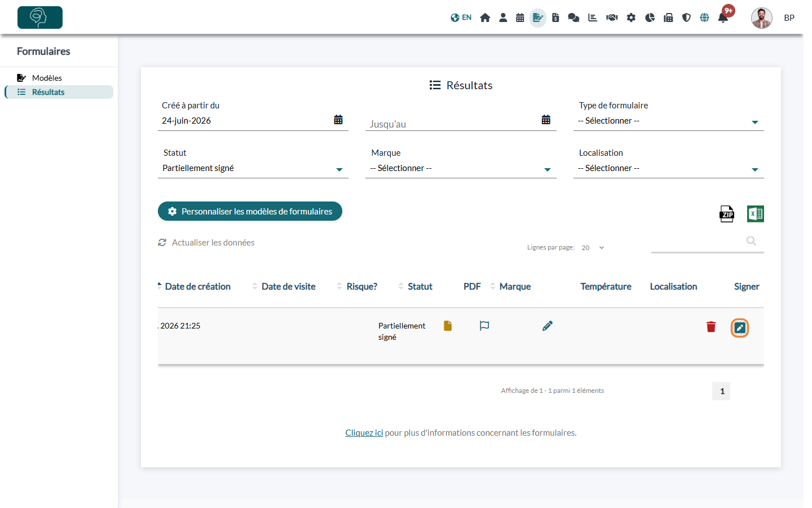Go to page 1 in pagination
The width and height of the screenshot is (812, 508).
tap(722, 391)
